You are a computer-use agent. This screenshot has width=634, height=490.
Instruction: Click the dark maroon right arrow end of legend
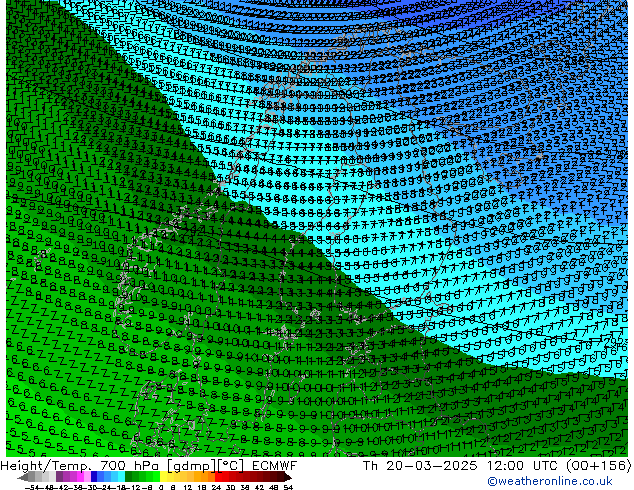pos(287,478)
